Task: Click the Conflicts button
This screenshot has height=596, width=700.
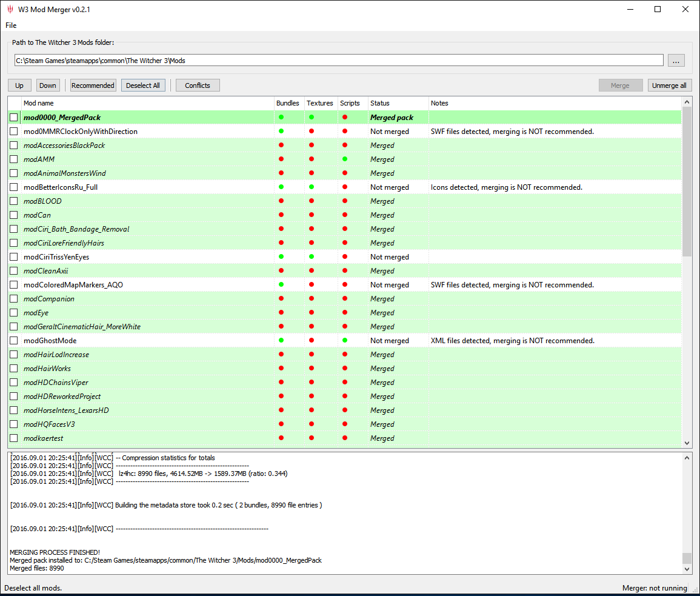Action: 198,85
